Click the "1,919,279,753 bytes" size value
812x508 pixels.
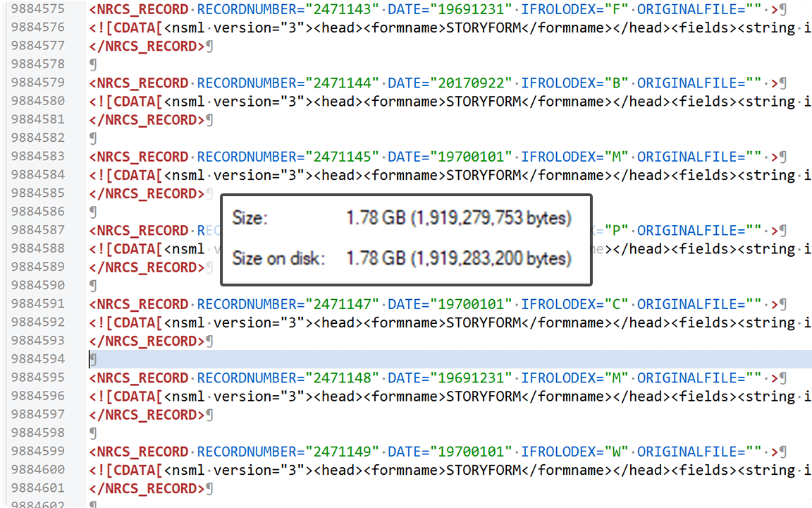(491, 219)
